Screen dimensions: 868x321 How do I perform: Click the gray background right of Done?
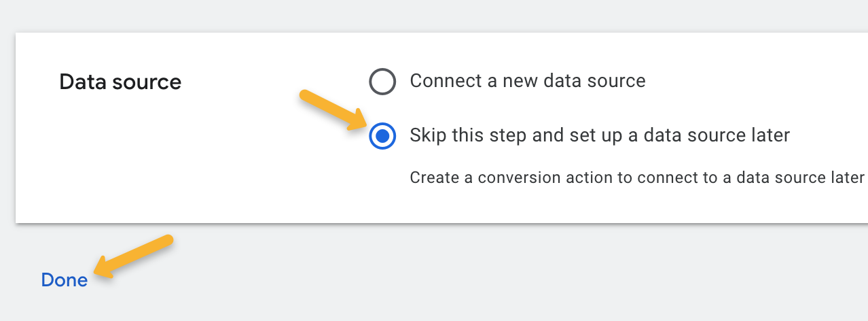pos(408,279)
